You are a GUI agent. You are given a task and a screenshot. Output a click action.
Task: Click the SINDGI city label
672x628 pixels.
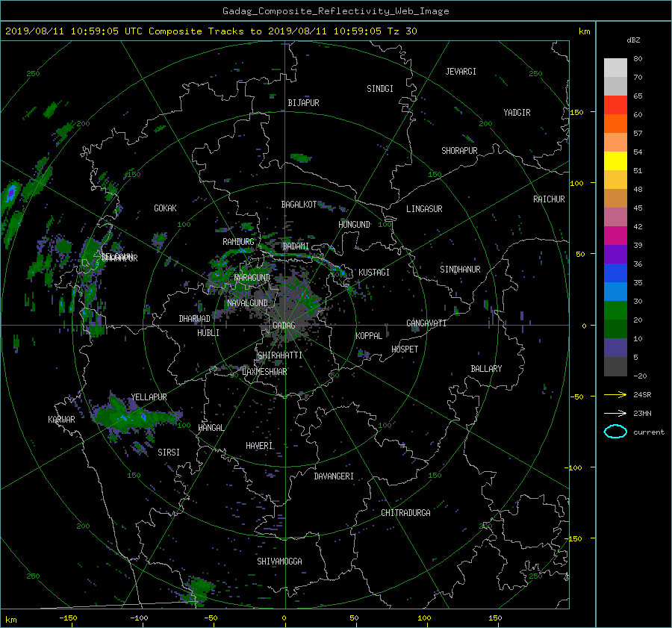coord(380,89)
